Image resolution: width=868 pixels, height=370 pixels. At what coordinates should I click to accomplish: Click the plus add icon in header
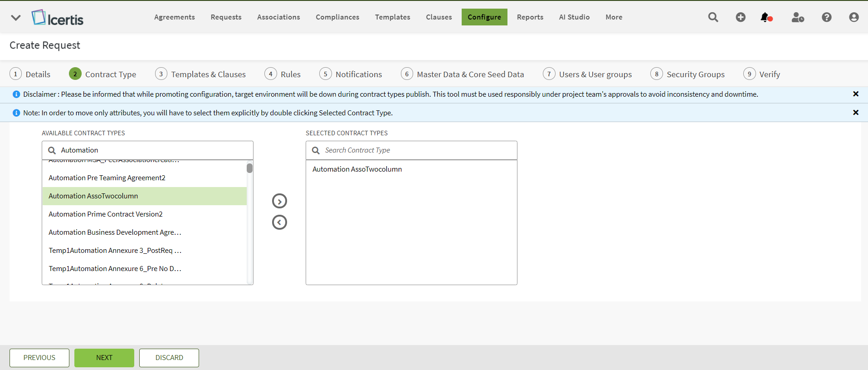tap(741, 17)
